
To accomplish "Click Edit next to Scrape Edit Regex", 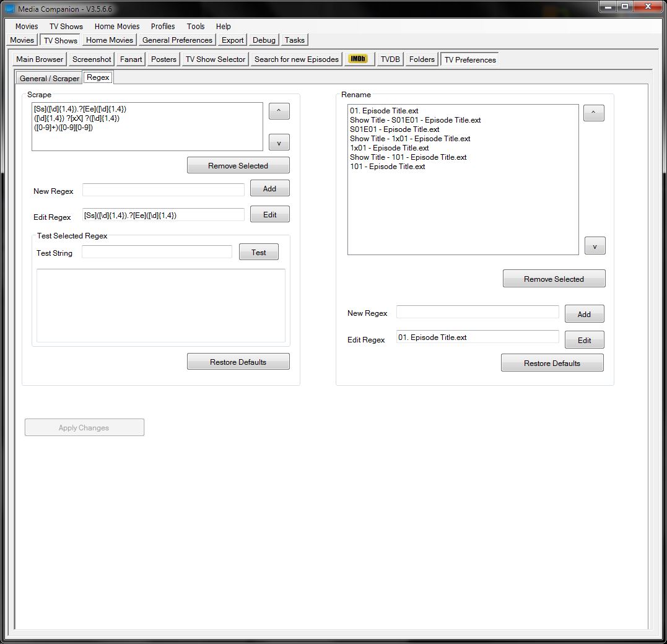I will [x=269, y=214].
